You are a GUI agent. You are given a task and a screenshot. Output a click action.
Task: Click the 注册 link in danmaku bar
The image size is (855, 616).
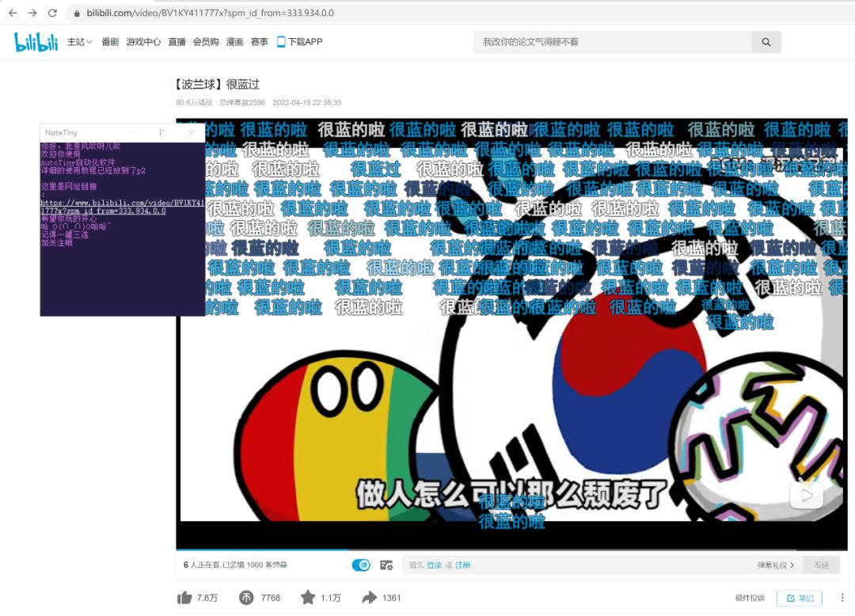coord(462,565)
